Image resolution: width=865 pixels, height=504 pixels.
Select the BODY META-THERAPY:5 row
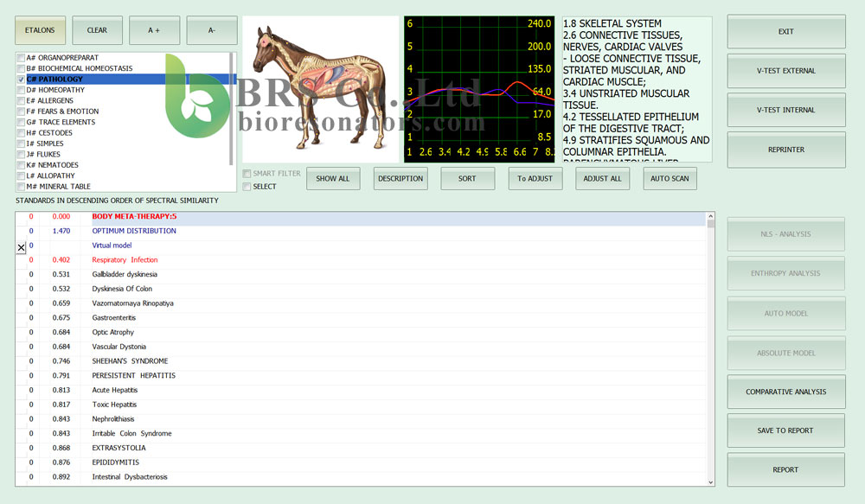[361, 217]
